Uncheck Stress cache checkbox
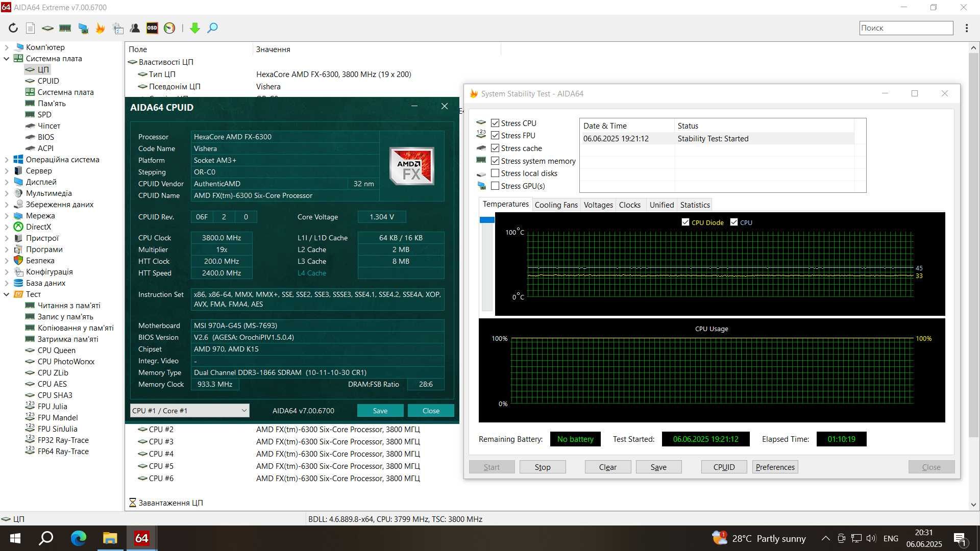980x551 pixels. tap(495, 148)
